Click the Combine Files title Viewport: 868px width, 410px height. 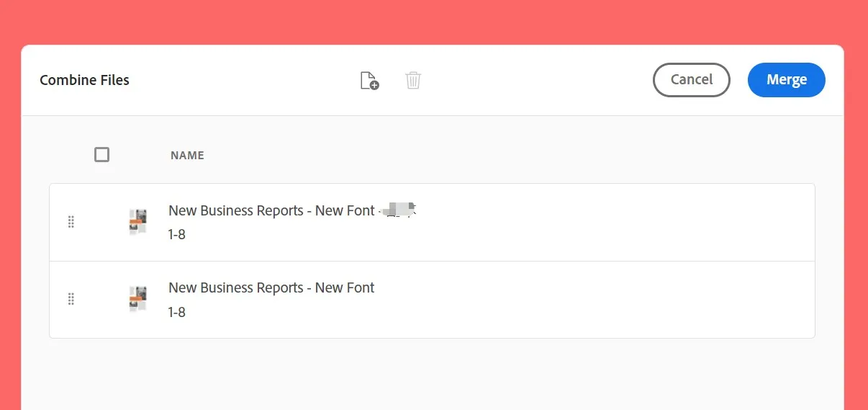click(x=84, y=80)
